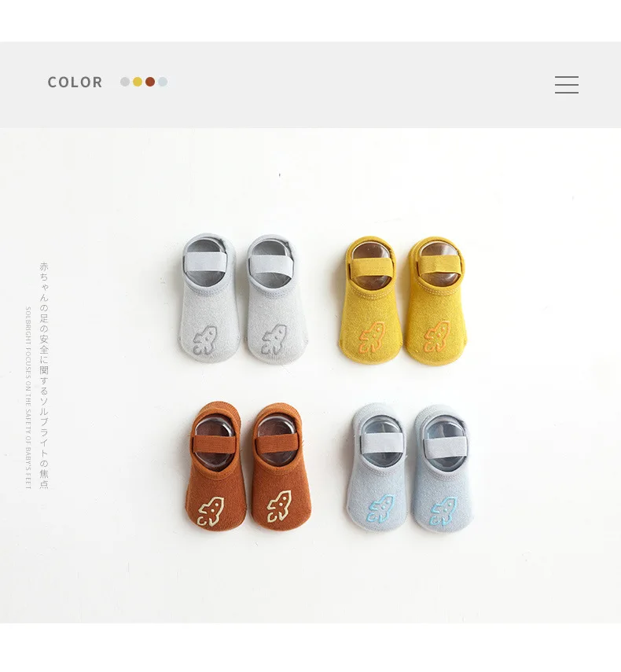
Task: Click the right light blue sock
Action: coord(443,469)
